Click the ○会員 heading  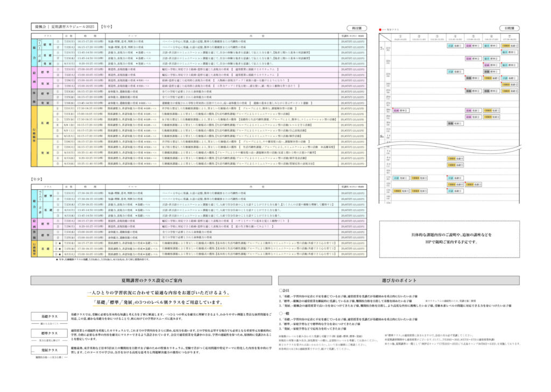click(x=284, y=290)
